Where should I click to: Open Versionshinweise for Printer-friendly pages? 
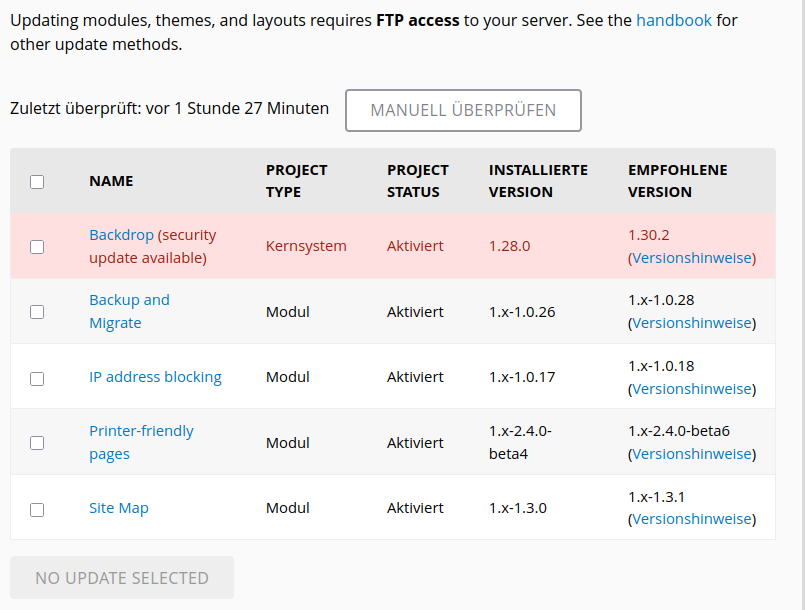coord(690,453)
